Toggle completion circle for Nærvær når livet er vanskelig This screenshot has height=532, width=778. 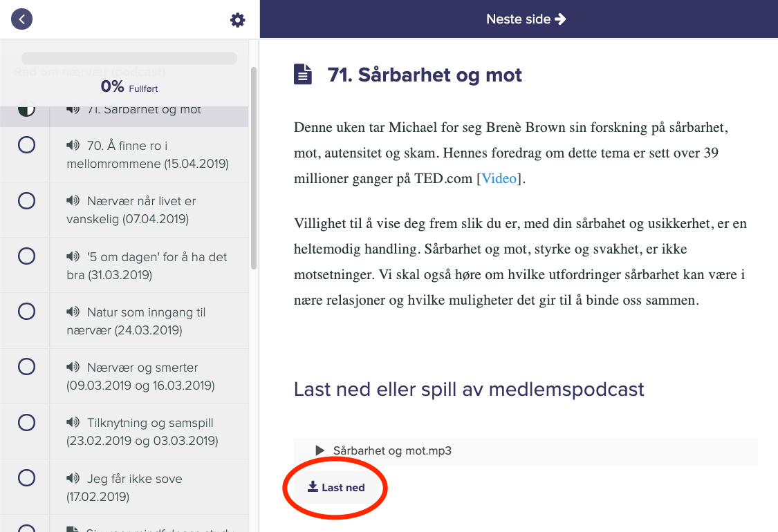(26, 201)
